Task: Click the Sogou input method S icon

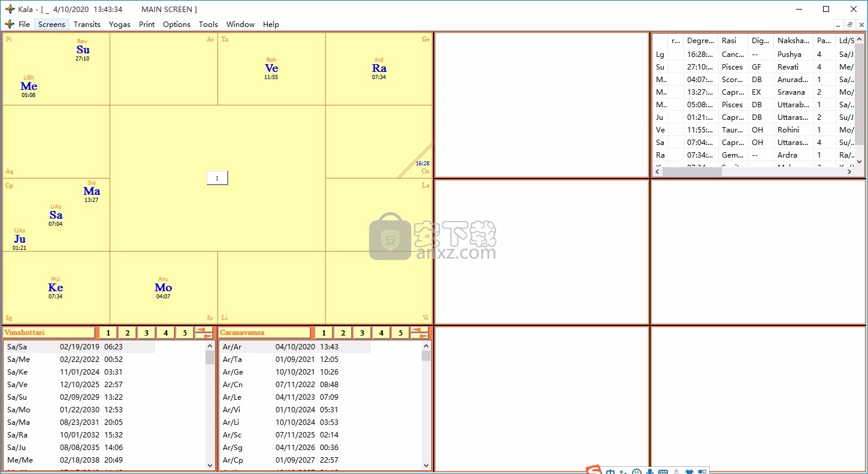Action: coord(594,470)
